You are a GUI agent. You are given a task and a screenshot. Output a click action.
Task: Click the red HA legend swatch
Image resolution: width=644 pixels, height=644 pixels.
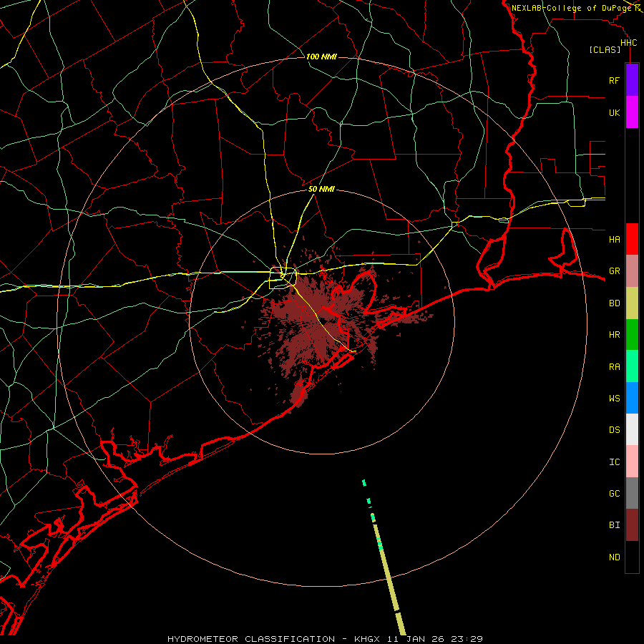pos(632,239)
